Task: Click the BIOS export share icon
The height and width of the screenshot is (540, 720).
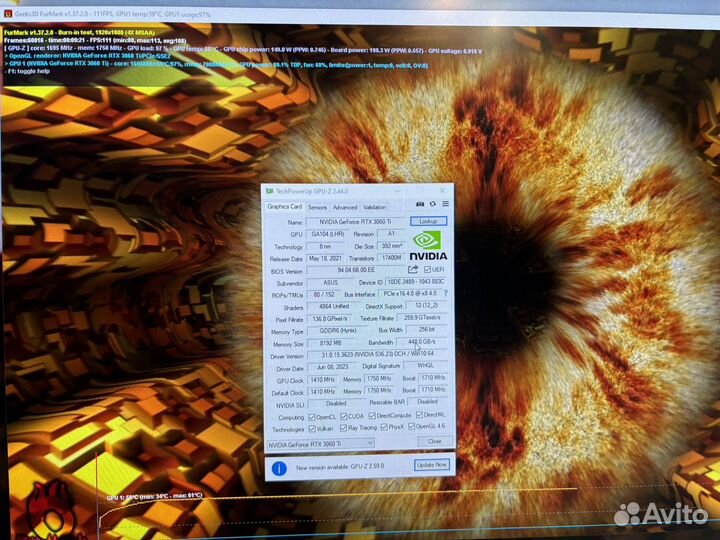Action: click(x=413, y=269)
